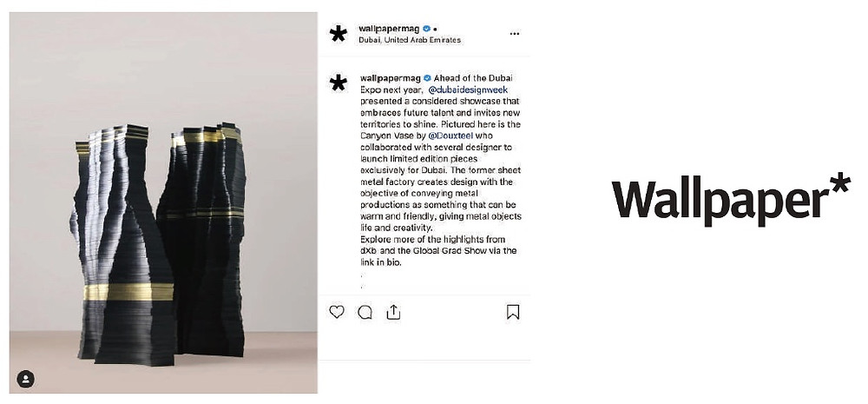868x404 pixels.
Task: Share the post using the upload arrow icon
Action: pyautogui.click(x=393, y=312)
